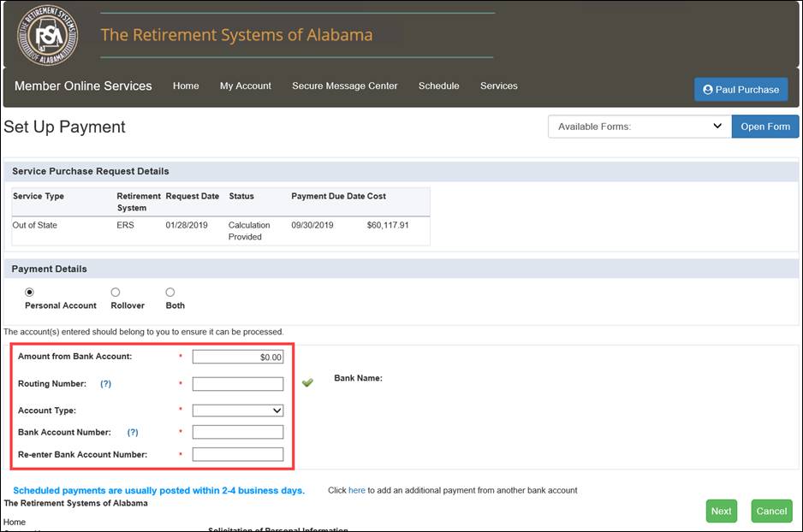803x532 pixels.
Task: Open the Bank Account Number help (?) icon
Action: click(x=133, y=433)
